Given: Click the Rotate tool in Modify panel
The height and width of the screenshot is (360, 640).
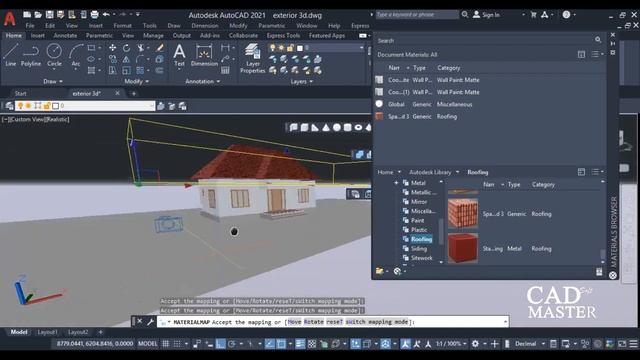Looking at the screenshot, I should pyautogui.click(x=127, y=48).
